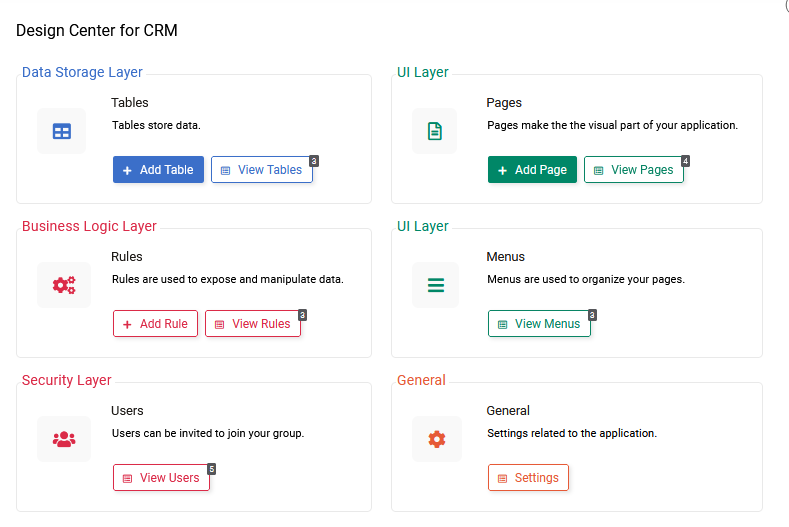Open View Users list
The image size is (789, 527).
(160, 478)
